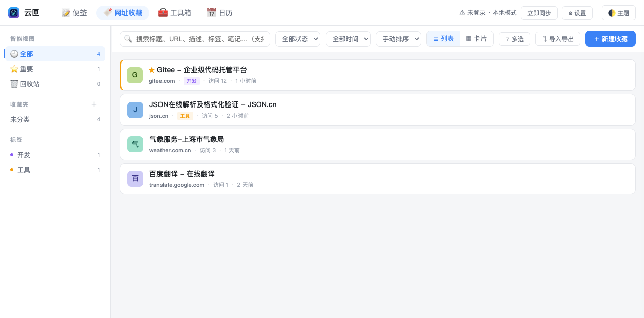The height and width of the screenshot is (318, 644).
Task: Click the blue J favicon for JSON.cn
Action: point(135,110)
